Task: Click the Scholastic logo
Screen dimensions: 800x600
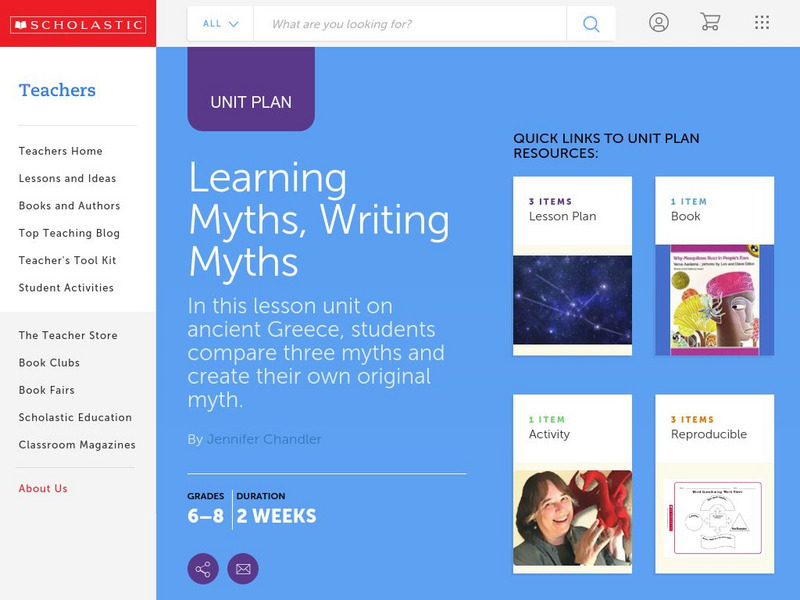Action: coord(78,24)
